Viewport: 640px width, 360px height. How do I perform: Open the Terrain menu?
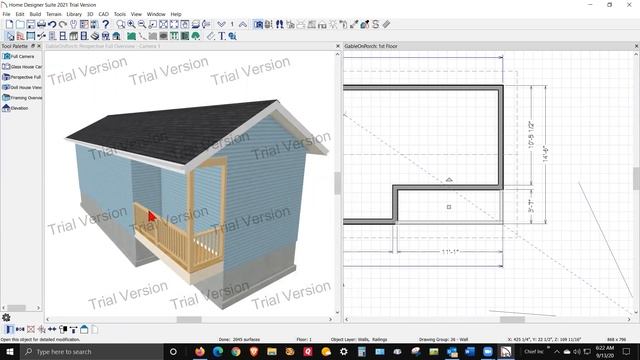pos(53,14)
